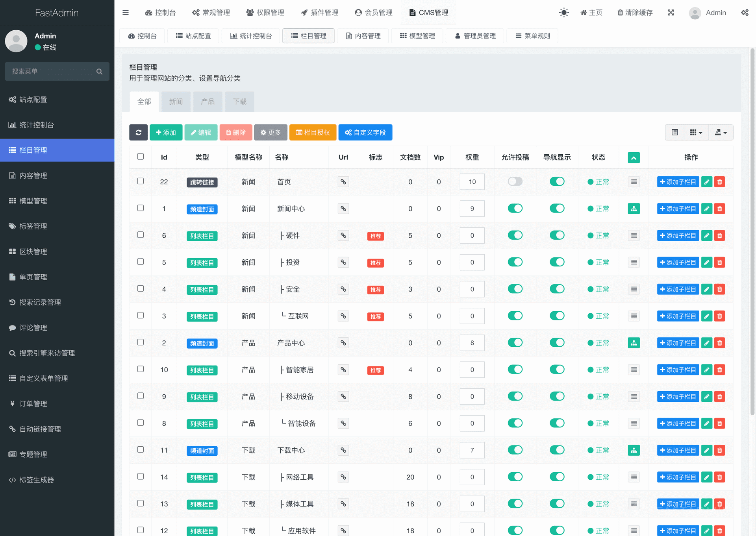
Task: Click the delete trash icon on 硬件 row
Action: [719, 235]
